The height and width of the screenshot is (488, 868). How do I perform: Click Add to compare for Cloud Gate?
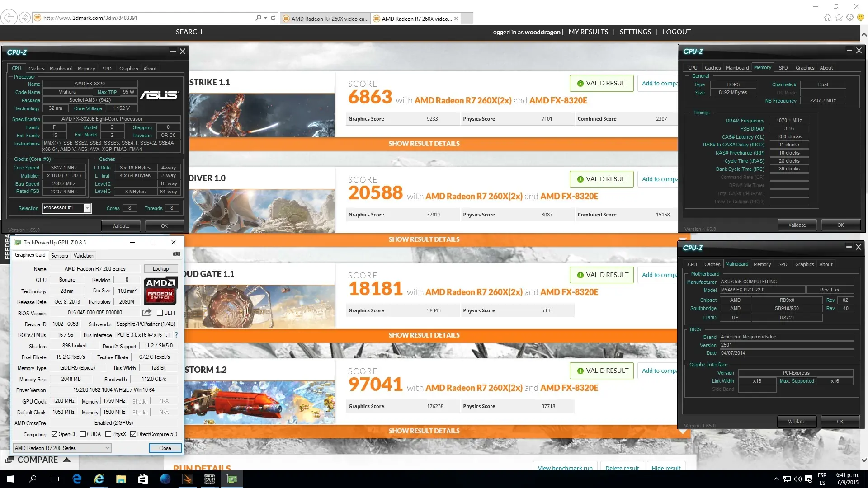pyautogui.click(x=659, y=275)
